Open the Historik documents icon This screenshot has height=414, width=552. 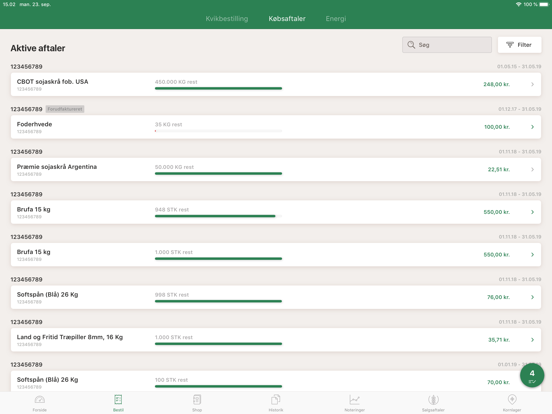[276, 400]
